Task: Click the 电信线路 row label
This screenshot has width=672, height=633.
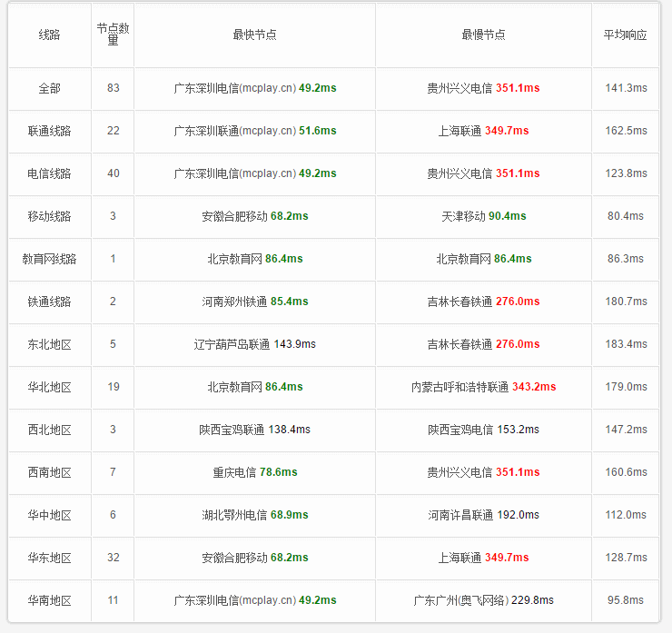Action: [49, 173]
